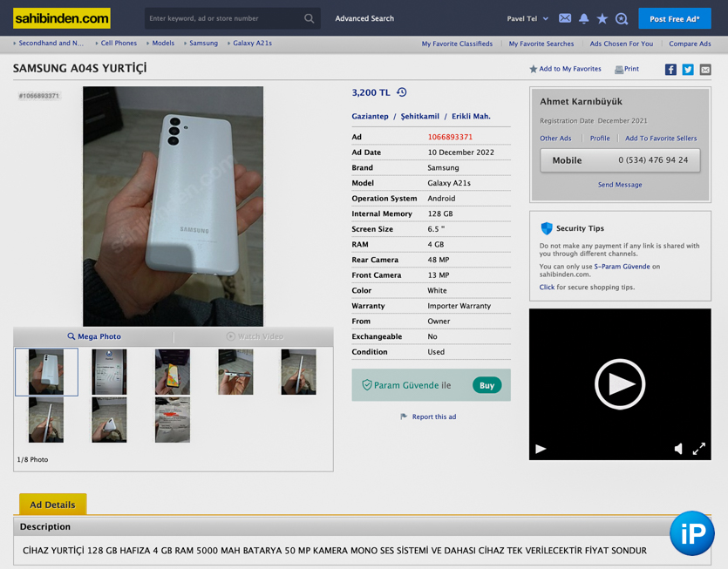Mute the video player sound
The image size is (728, 569).
pyautogui.click(x=678, y=449)
